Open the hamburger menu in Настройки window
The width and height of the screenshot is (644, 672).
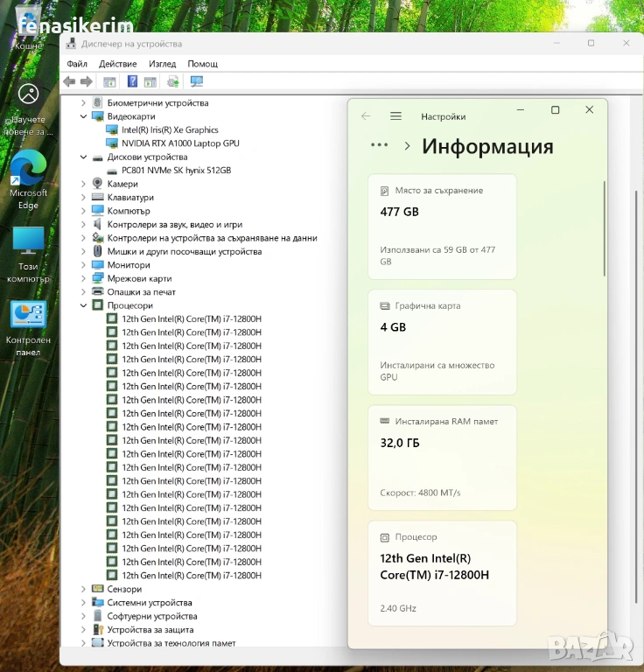coord(395,116)
